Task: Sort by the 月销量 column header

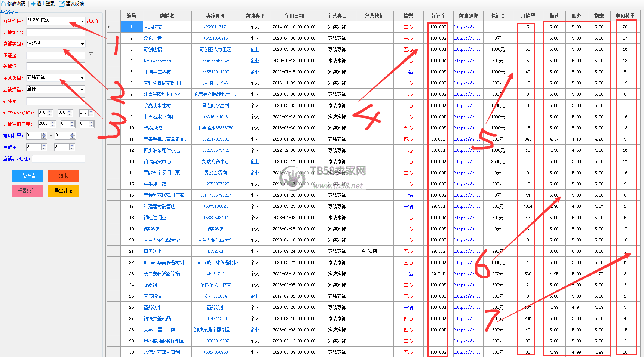Action: pyautogui.click(x=528, y=16)
